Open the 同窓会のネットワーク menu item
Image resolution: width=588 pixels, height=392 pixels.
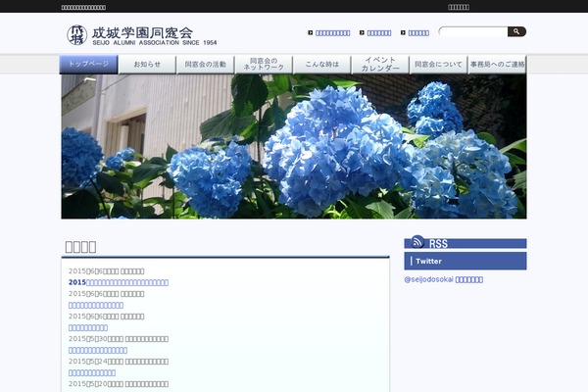264,64
